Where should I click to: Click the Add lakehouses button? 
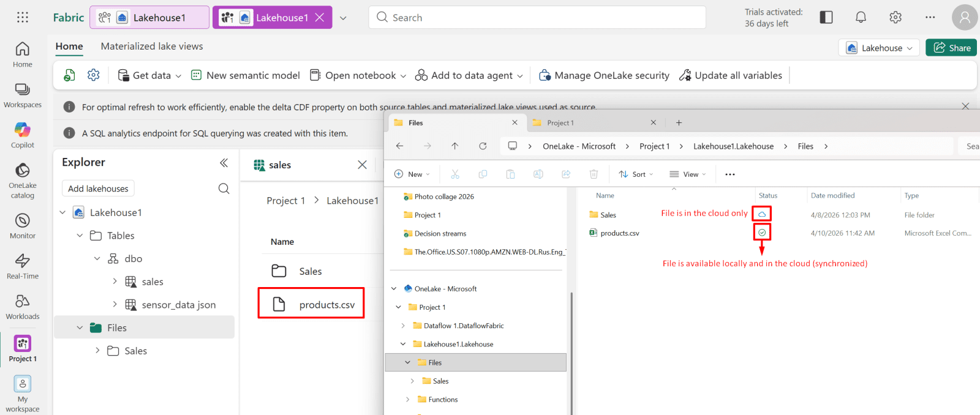(98, 189)
